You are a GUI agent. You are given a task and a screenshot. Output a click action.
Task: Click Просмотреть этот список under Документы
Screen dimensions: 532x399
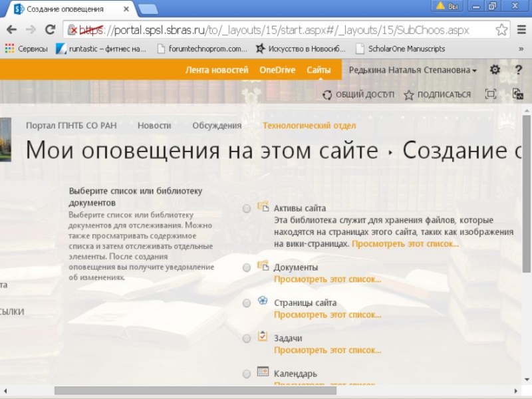[x=327, y=279]
